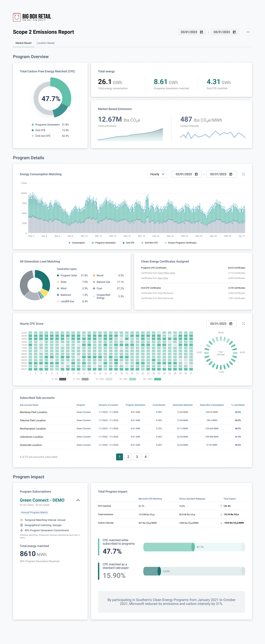Click the header start date field 03/01/2023

pos(192,32)
